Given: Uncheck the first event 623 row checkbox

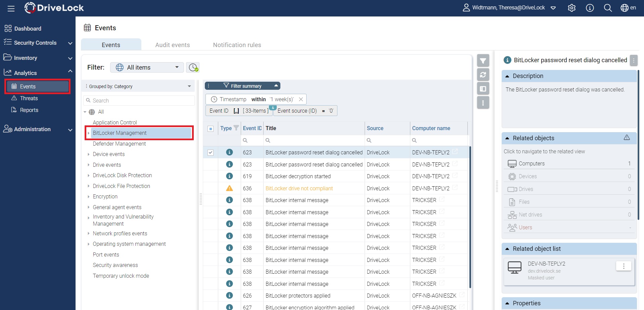Looking at the screenshot, I should pos(211,153).
